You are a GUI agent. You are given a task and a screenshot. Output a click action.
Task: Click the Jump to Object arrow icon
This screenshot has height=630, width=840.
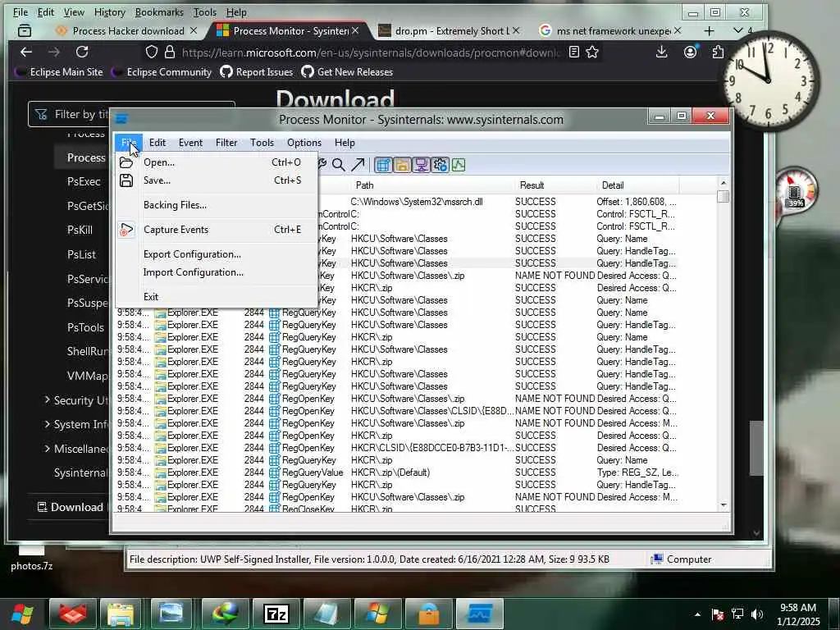point(358,165)
